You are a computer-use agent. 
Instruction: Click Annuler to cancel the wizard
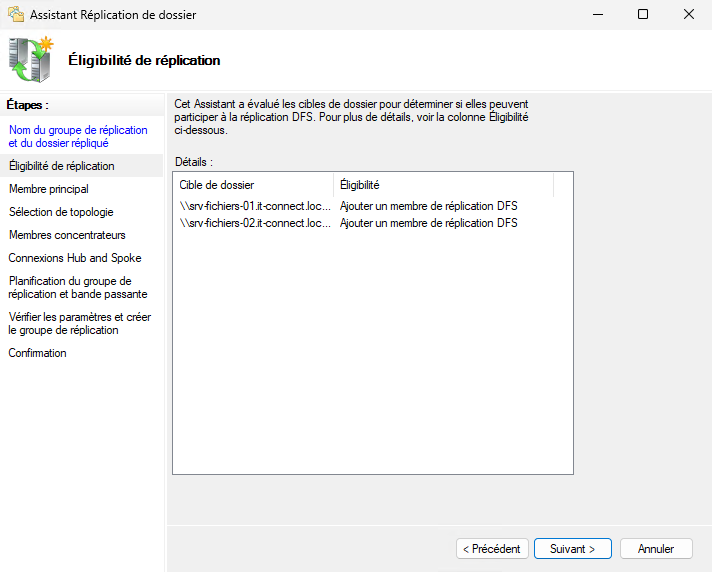656,549
